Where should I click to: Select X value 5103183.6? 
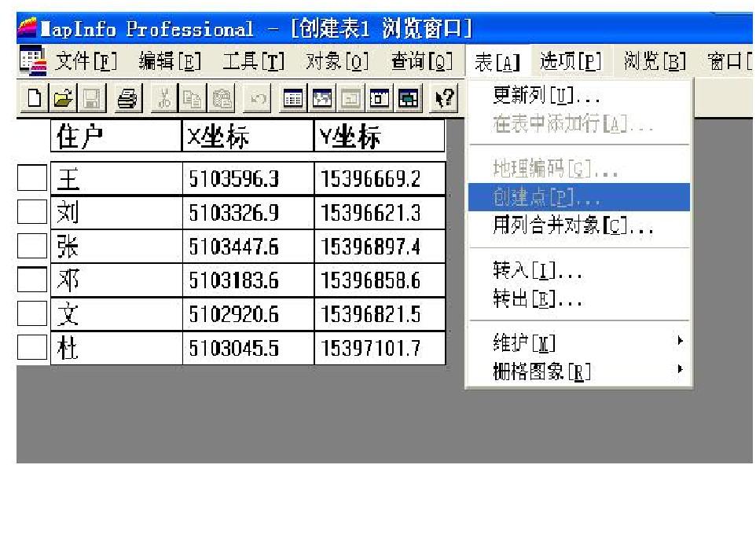[248, 280]
